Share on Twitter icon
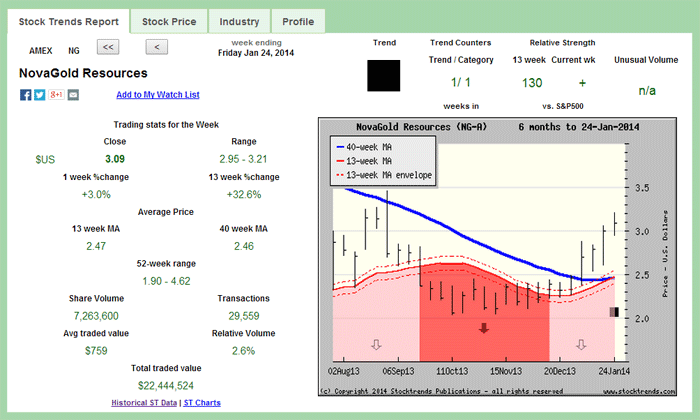 coord(40,95)
